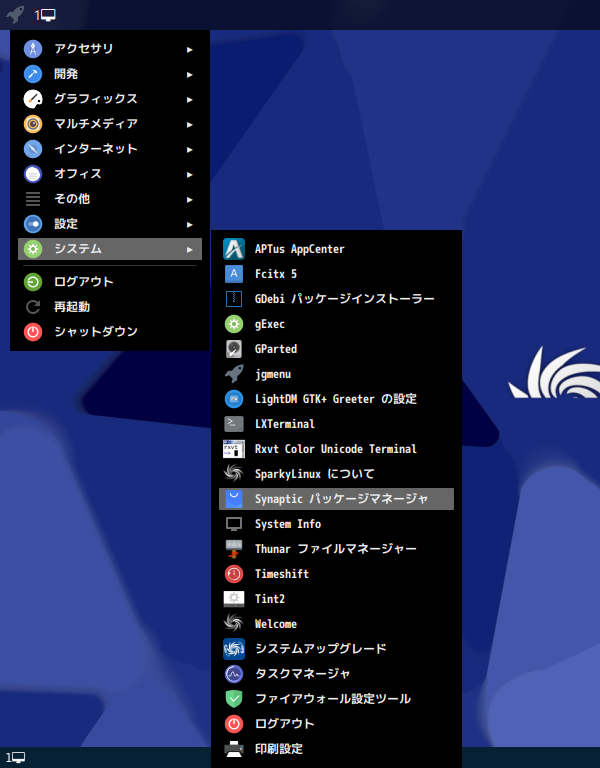Click the マルチメディア category icon
Viewport: 600px width, 768px height.
(33, 123)
